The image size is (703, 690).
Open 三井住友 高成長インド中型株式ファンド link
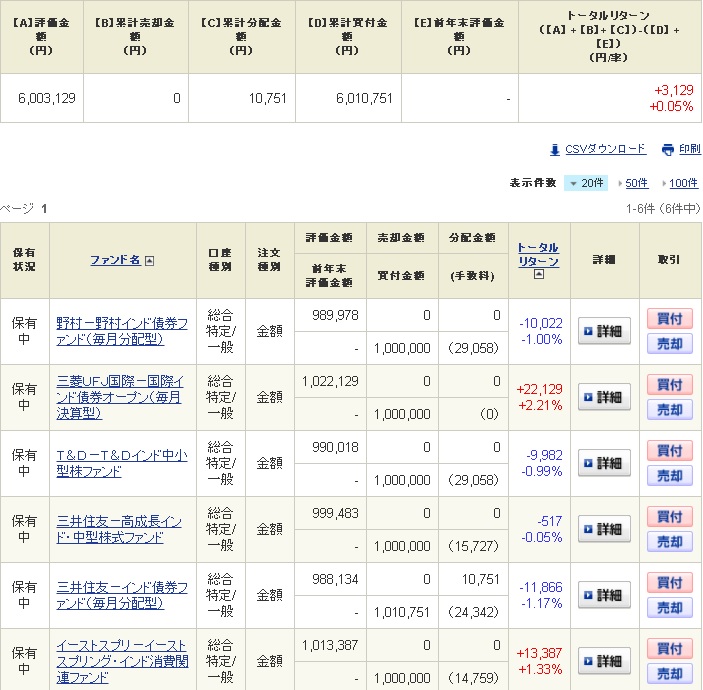[122, 529]
